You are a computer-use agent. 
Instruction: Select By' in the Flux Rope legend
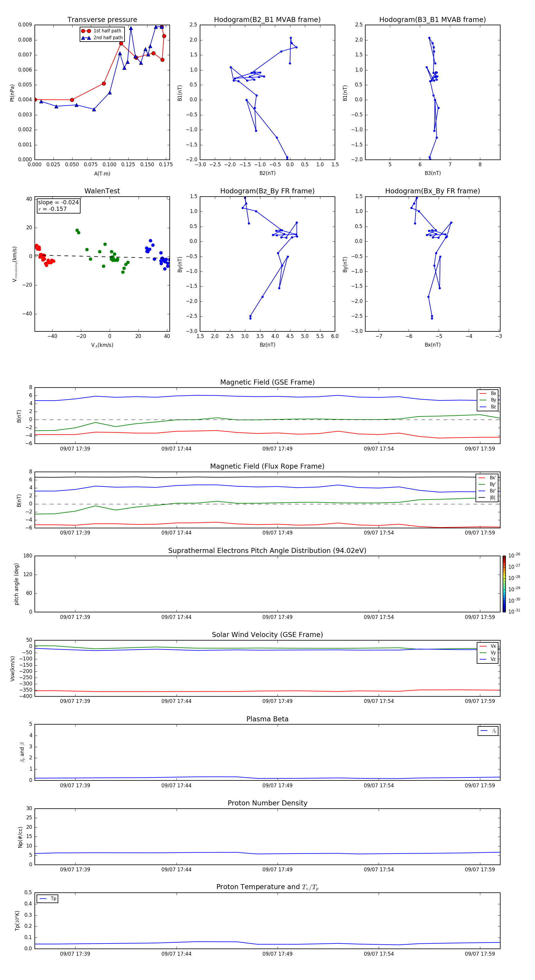[487, 484]
